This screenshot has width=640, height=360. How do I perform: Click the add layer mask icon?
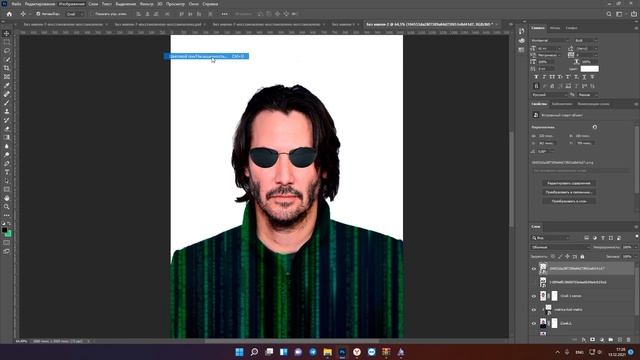click(593, 340)
